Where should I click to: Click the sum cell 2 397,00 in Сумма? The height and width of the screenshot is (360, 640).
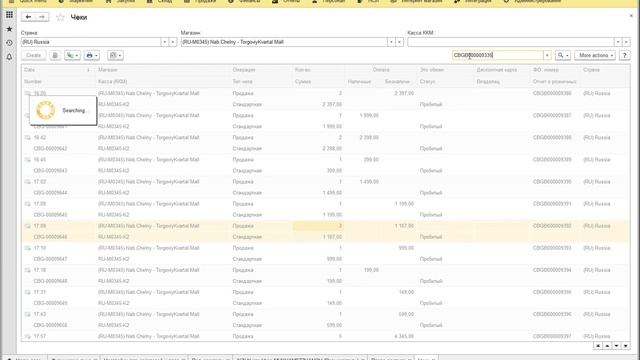[x=332, y=104]
